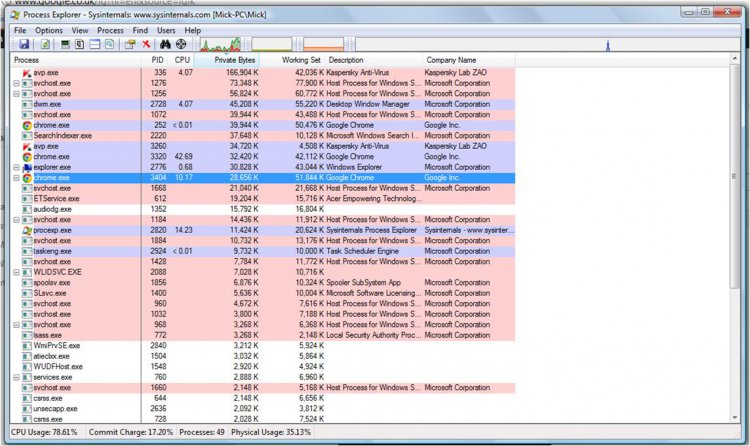Sort by Company Name column header
The width and height of the screenshot is (750, 446).
469,60
